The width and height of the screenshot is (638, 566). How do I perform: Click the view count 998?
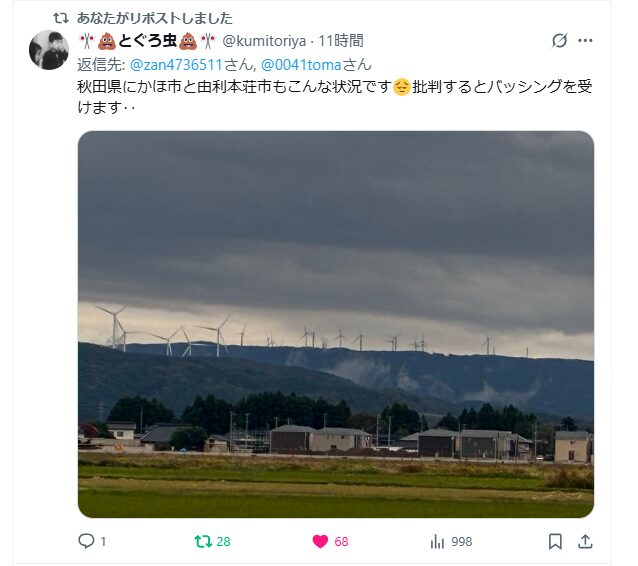[462, 542]
